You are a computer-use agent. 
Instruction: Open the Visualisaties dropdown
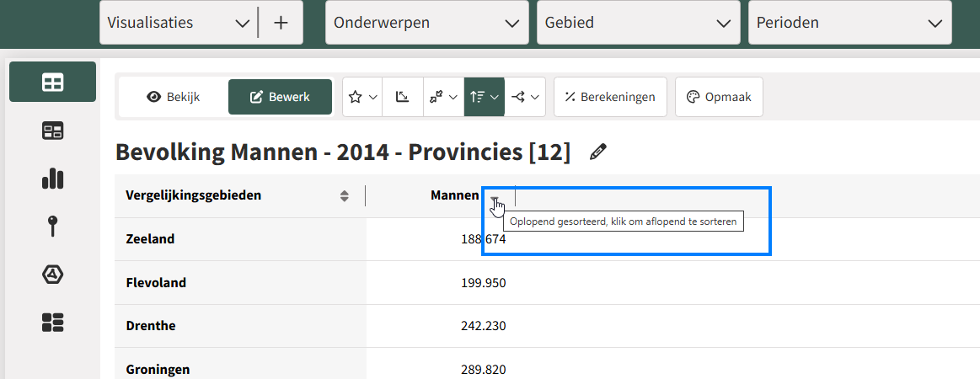point(178,23)
